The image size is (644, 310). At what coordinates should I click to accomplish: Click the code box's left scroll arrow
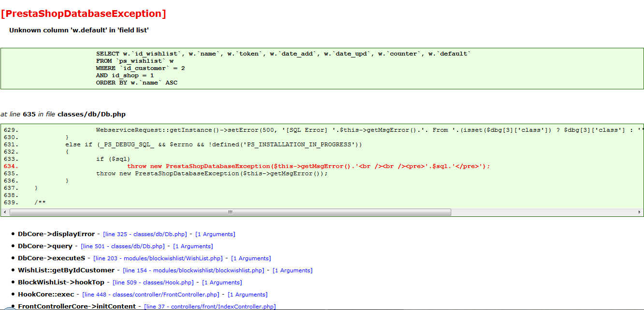(x=5, y=212)
